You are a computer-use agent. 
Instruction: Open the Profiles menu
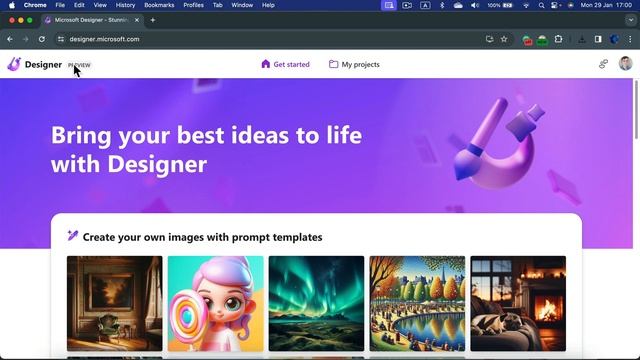click(x=193, y=5)
